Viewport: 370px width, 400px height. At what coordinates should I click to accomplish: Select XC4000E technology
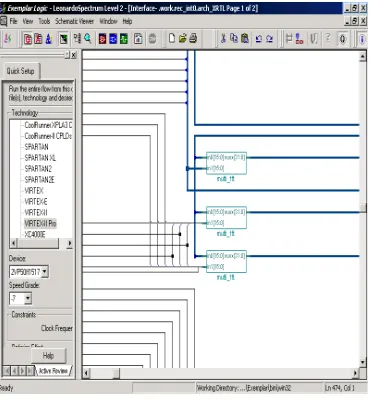pyautogui.click(x=35, y=234)
